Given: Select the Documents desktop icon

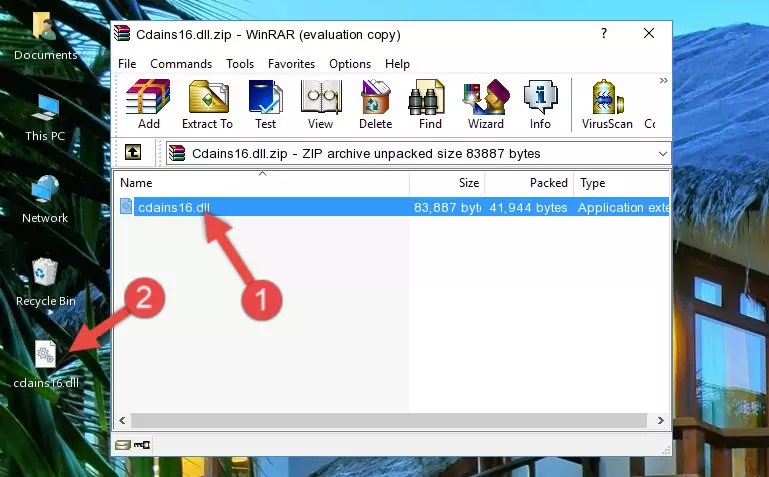Looking at the screenshot, I should coord(46,37).
